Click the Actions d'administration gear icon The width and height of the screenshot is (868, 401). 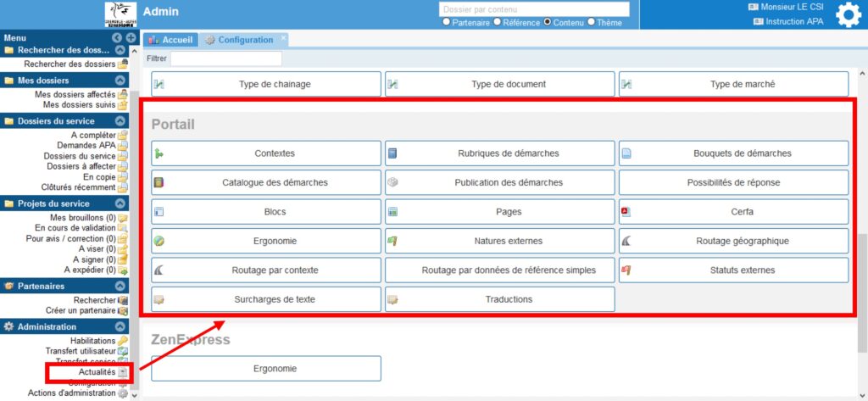tap(123, 393)
